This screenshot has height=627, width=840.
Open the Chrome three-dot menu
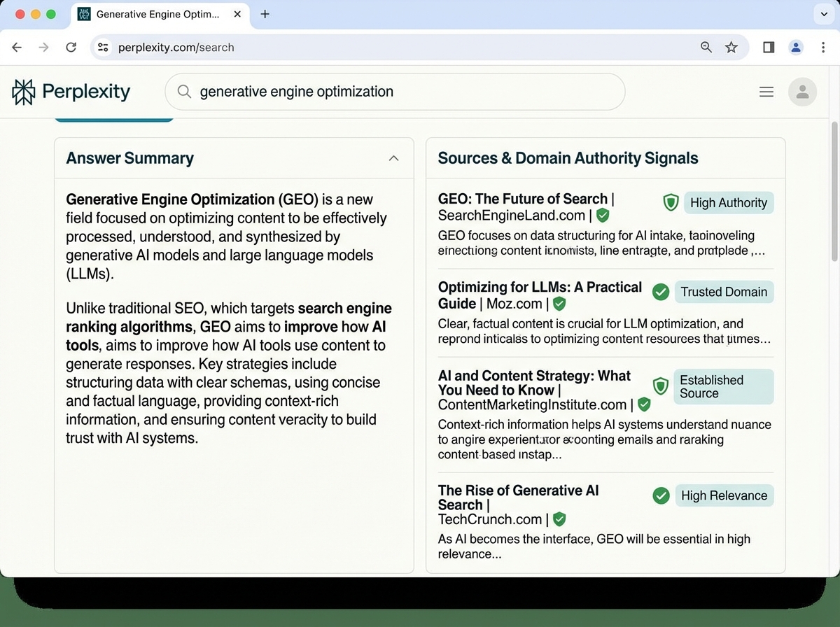[823, 47]
